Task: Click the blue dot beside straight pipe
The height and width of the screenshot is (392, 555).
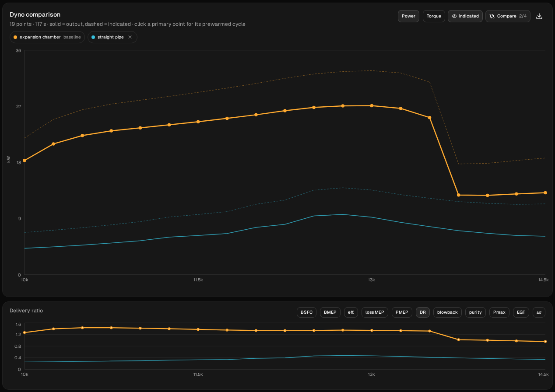Action: pos(93,37)
